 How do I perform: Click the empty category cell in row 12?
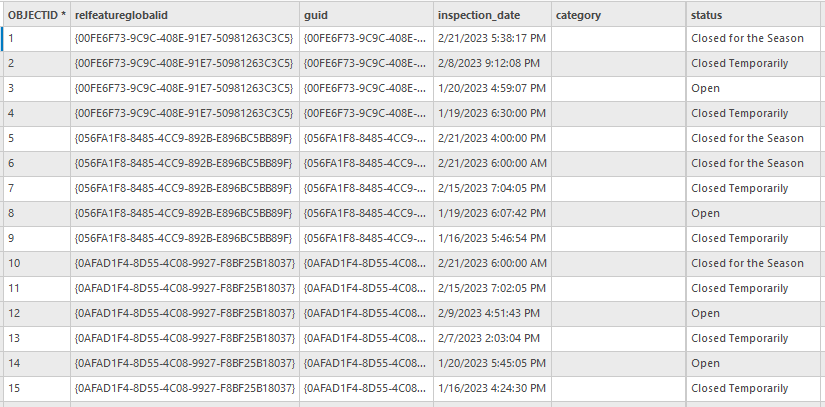click(617, 314)
